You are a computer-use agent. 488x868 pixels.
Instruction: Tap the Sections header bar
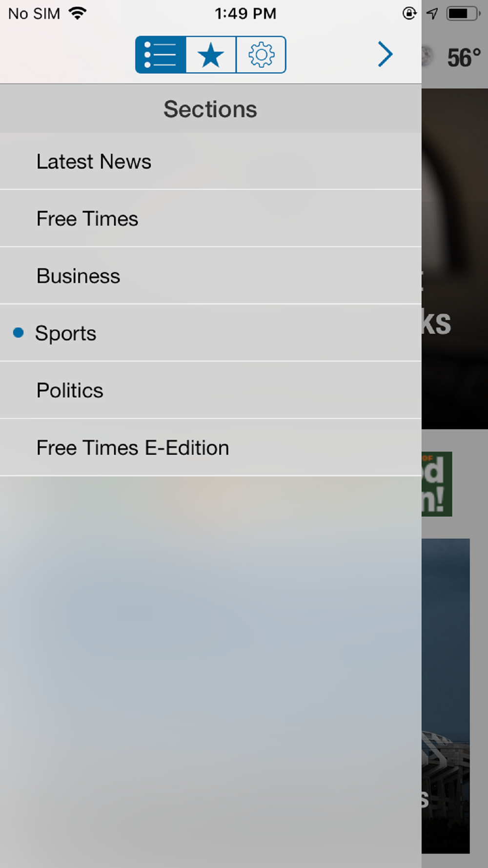pos(211,109)
